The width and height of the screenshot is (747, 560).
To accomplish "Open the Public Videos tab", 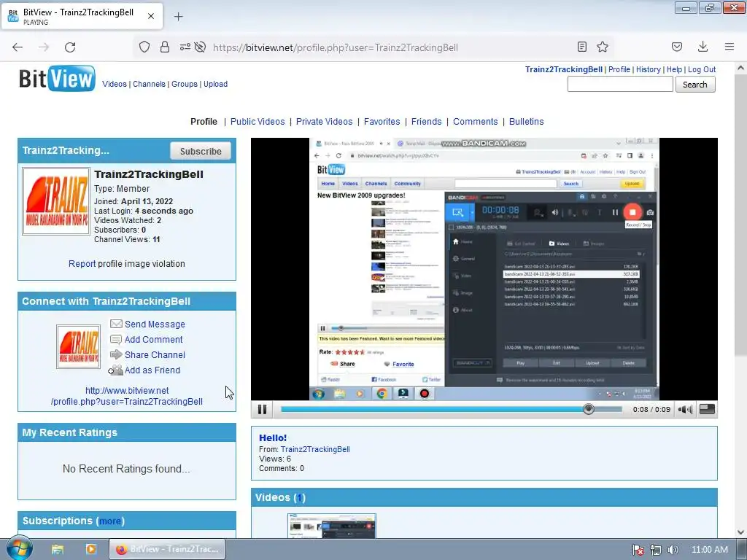I will coord(258,122).
